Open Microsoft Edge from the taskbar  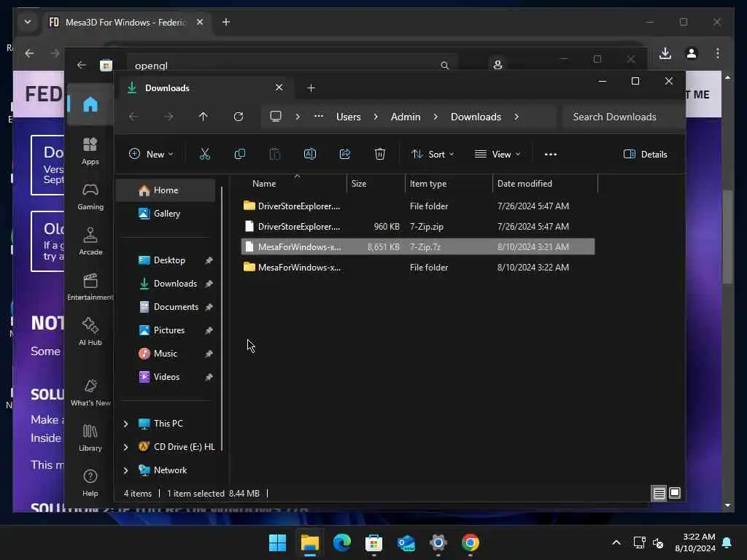point(341,542)
